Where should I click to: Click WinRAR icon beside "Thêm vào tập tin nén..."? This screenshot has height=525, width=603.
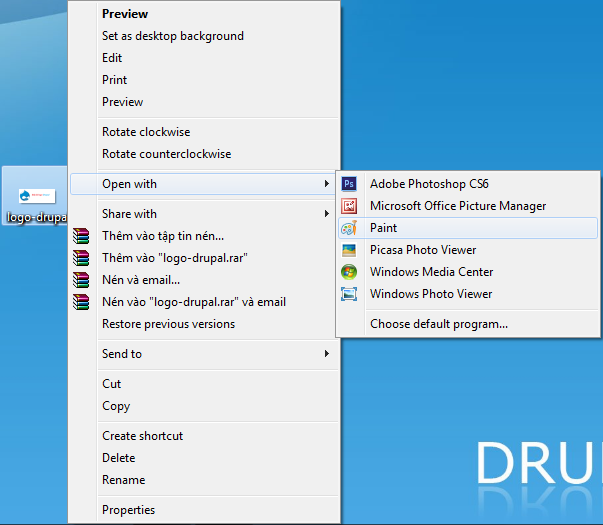(82, 236)
